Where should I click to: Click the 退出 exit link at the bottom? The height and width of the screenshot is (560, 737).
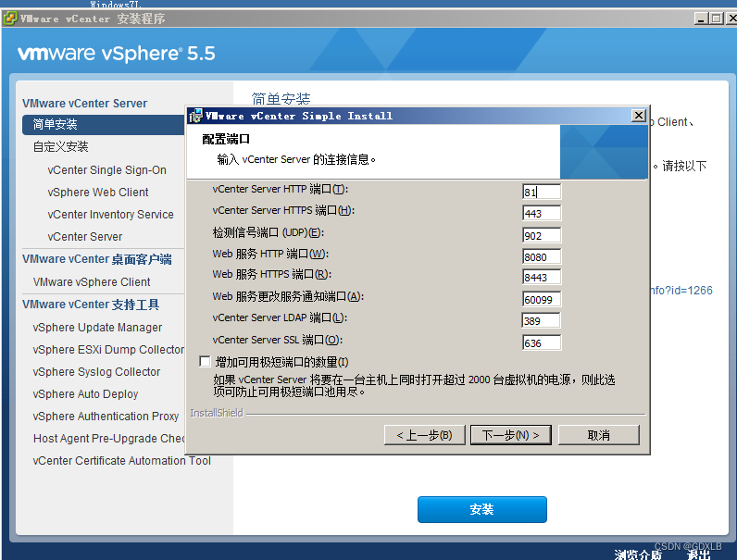pos(698,554)
